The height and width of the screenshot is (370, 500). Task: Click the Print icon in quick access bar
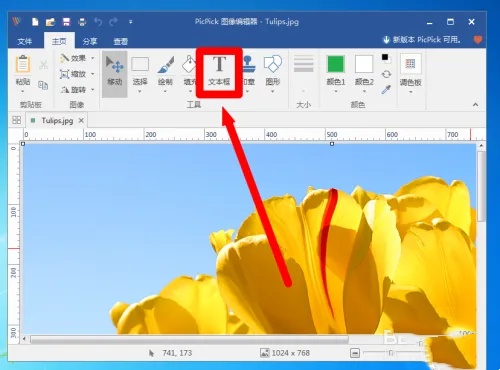(82, 22)
